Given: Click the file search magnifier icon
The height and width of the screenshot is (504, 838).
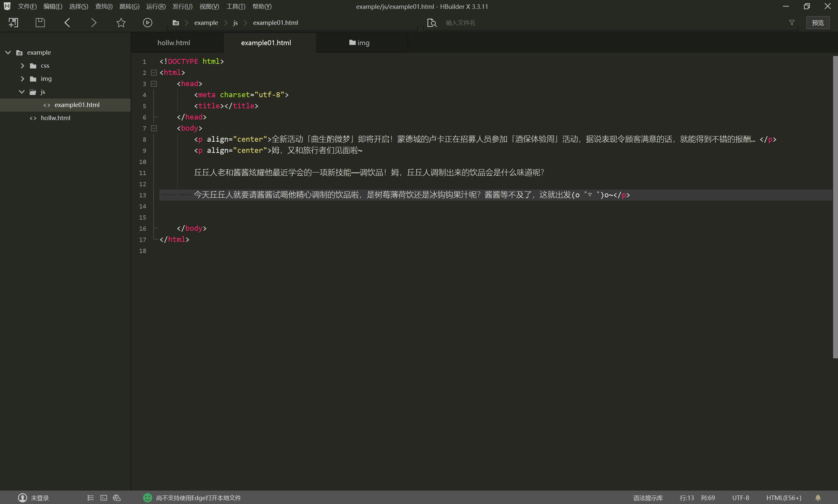Looking at the screenshot, I should point(432,23).
